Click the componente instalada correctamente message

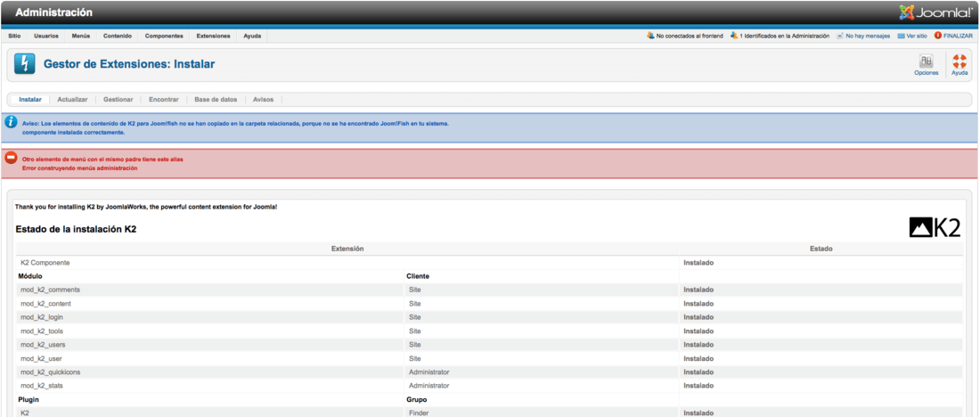coord(73,133)
